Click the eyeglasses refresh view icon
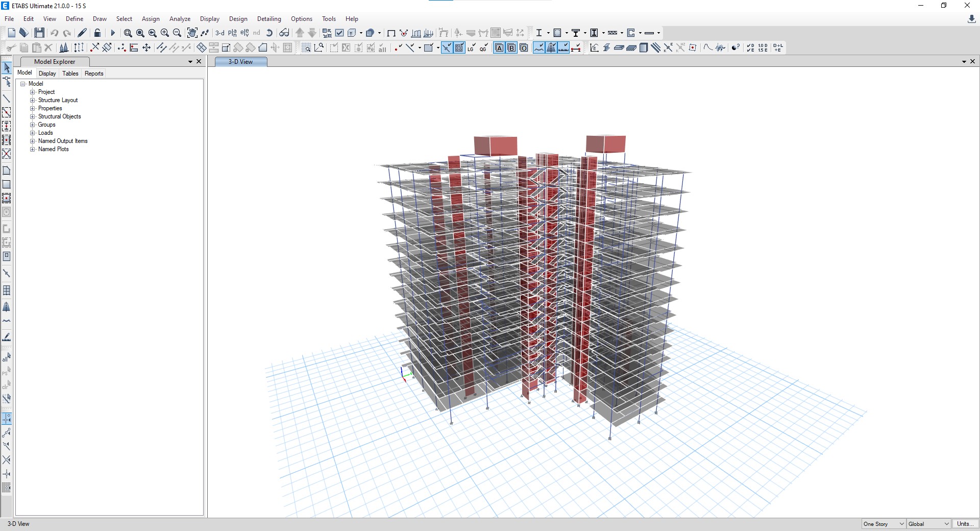The image size is (980, 531). pos(284,33)
